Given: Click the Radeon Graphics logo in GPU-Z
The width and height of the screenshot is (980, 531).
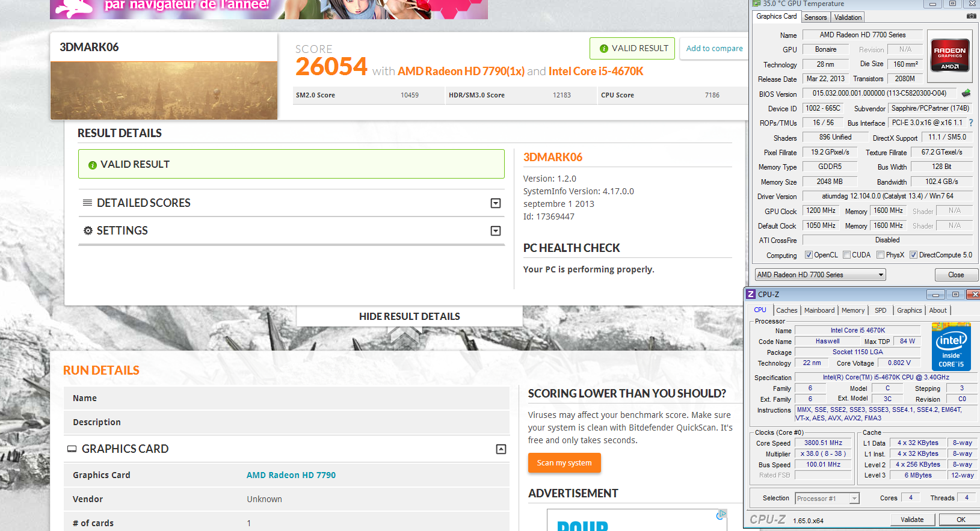Looking at the screenshot, I should (949, 55).
